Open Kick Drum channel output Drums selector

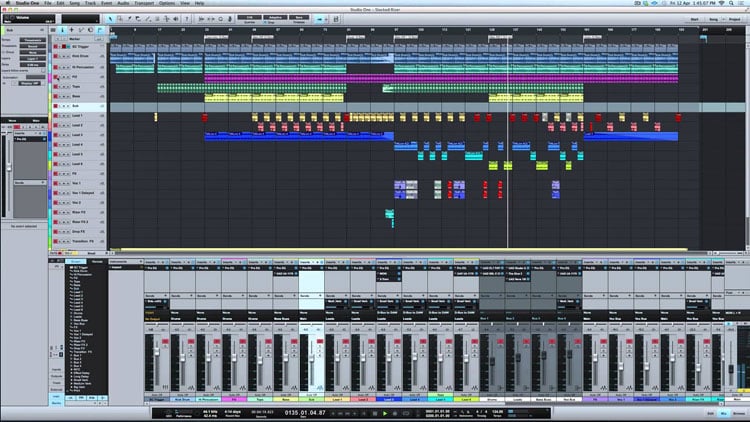[x=182, y=319]
